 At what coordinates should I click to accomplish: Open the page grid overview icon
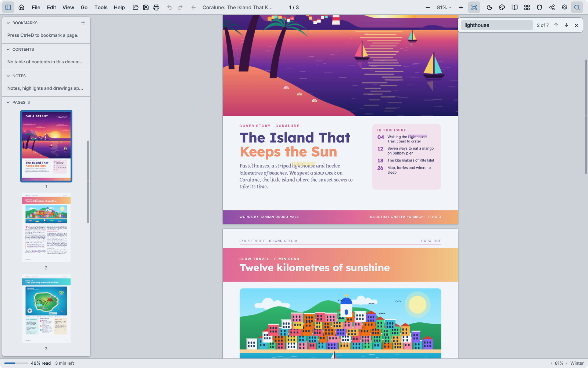527,7
